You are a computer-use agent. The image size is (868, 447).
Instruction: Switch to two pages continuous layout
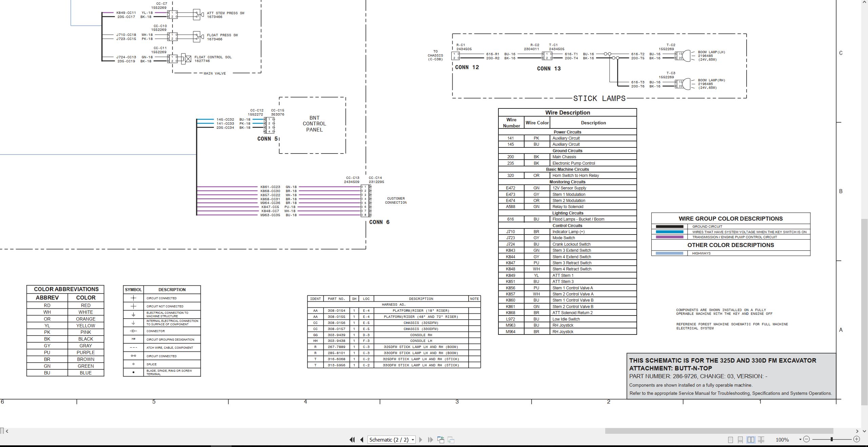(x=761, y=440)
